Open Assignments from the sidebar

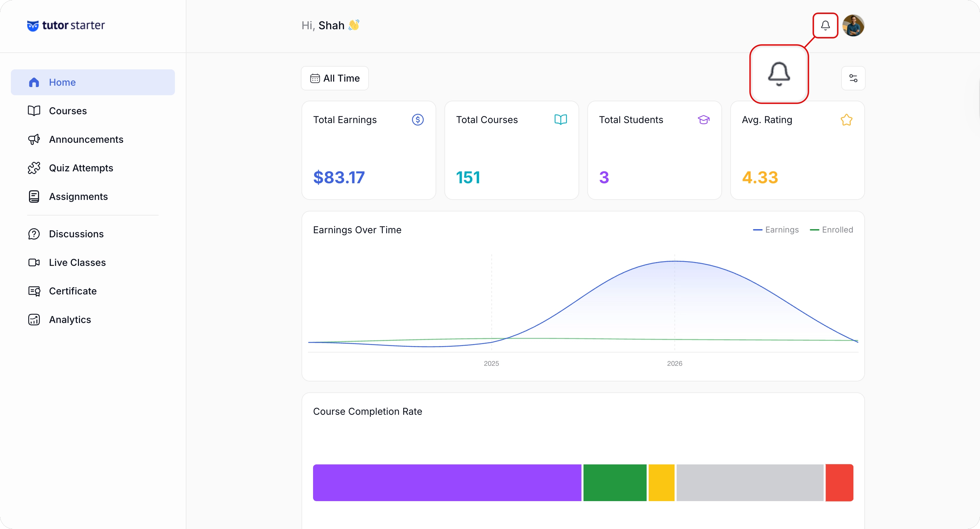[93, 197]
